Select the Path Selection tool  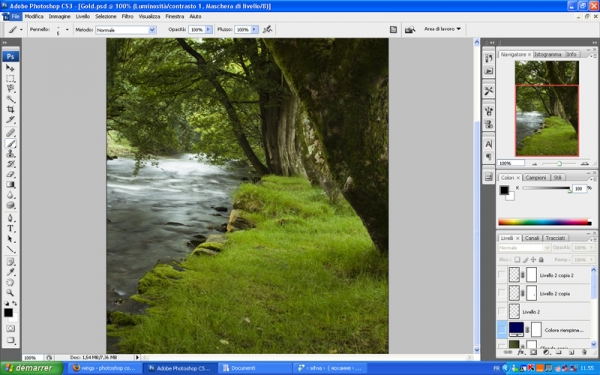click(x=10, y=239)
